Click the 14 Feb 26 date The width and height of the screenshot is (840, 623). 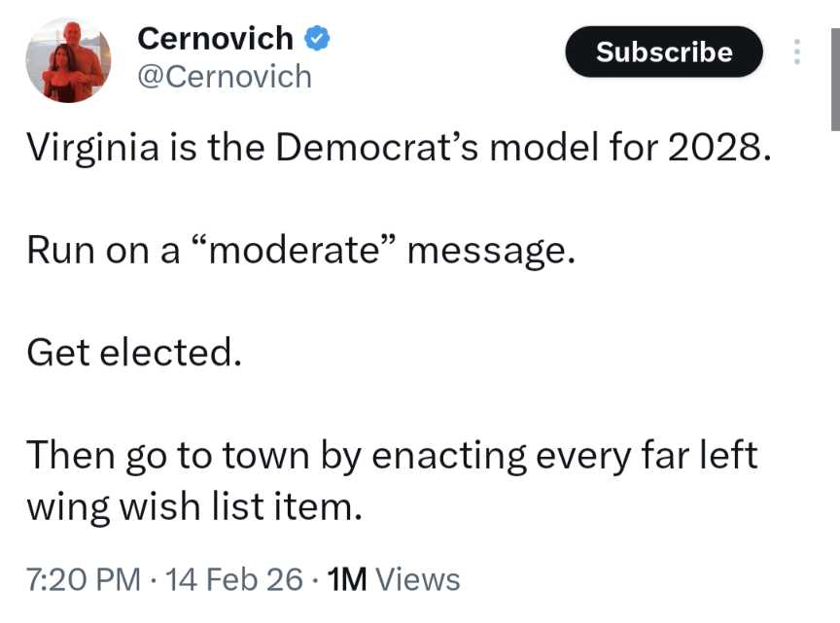(235, 579)
